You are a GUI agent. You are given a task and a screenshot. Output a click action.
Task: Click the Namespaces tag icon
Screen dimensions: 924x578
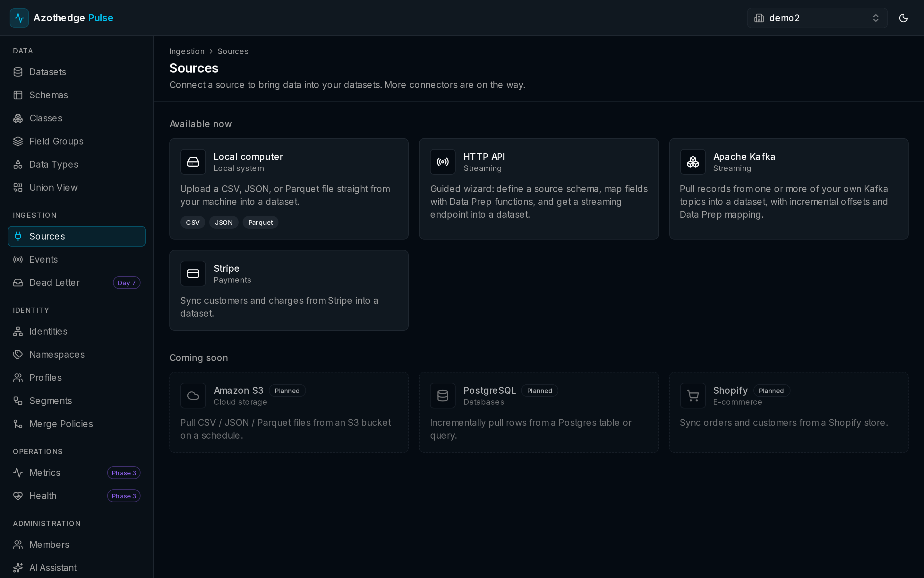click(18, 355)
